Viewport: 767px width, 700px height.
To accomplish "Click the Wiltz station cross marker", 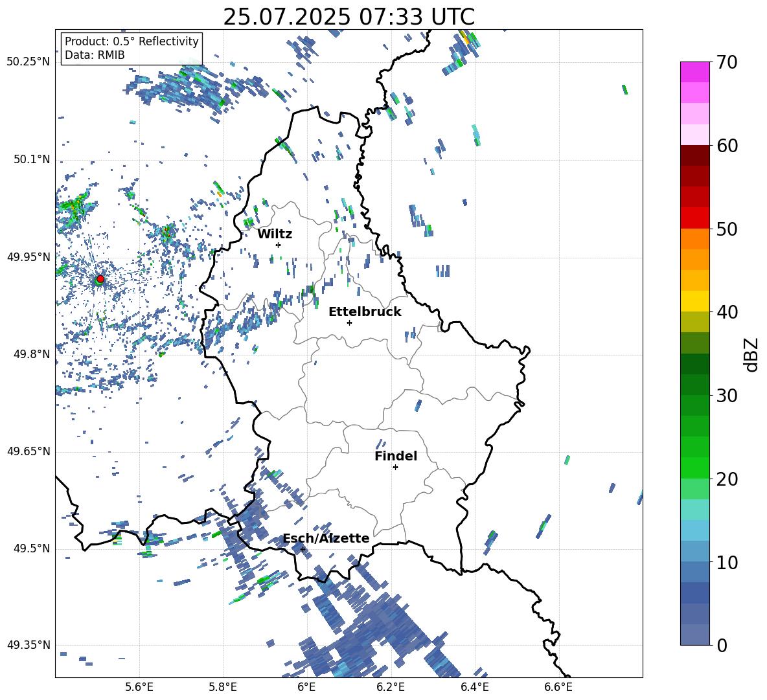I will click(x=278, y=245).
